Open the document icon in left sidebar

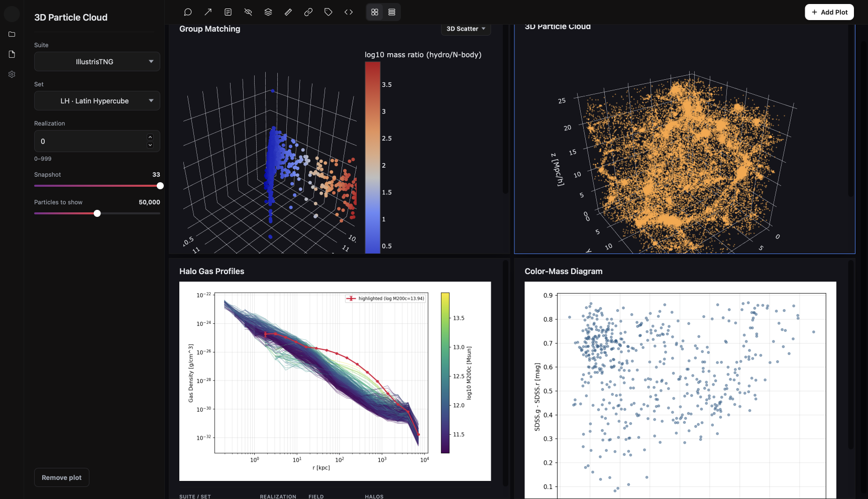tap(12, 54)
